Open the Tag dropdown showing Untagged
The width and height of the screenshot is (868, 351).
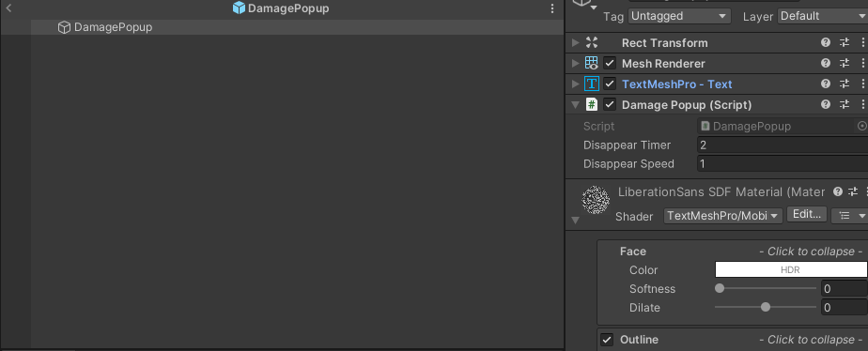[x=679, y=16]
